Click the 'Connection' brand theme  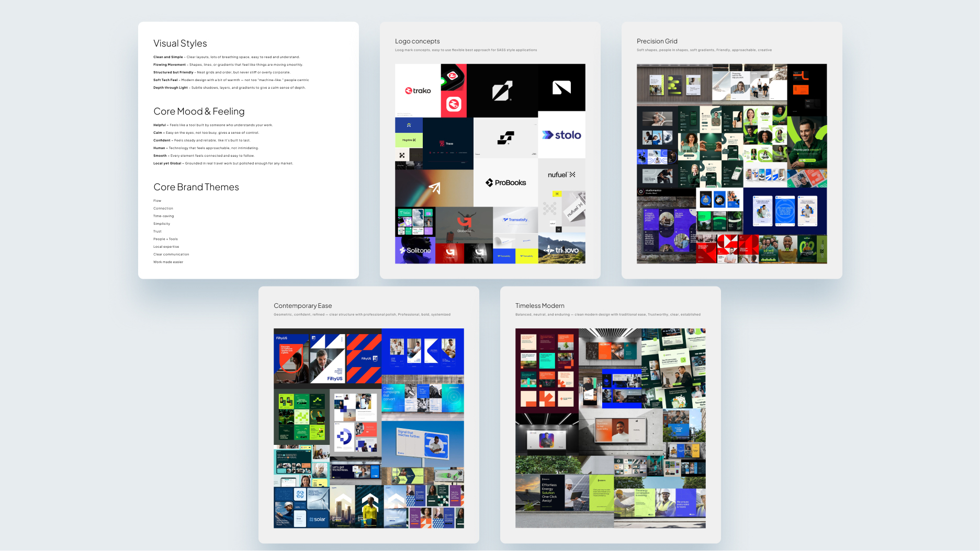163,209
